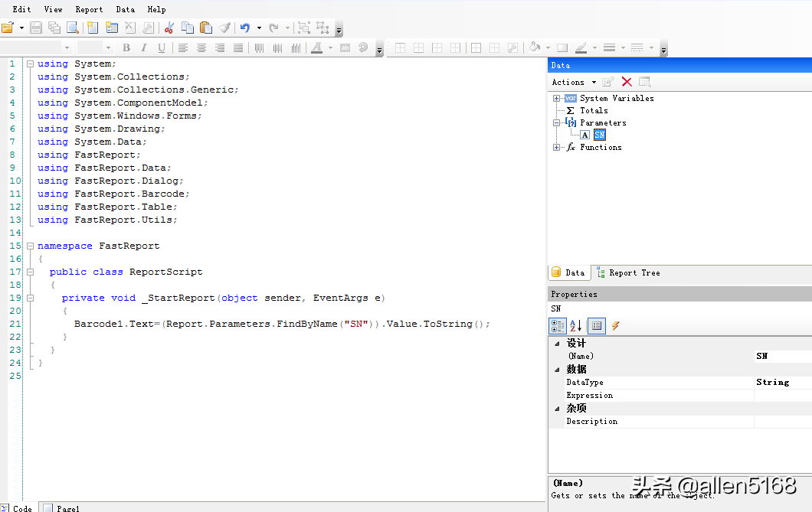Screen dimensions: 812x512
Task: Save the report with the floppy icon
Action: point(36,28)
